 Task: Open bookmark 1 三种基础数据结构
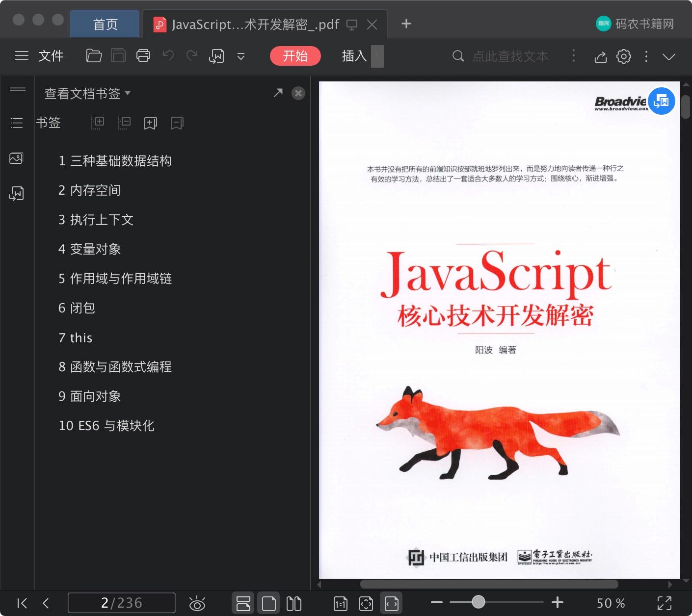pos(115,161)
